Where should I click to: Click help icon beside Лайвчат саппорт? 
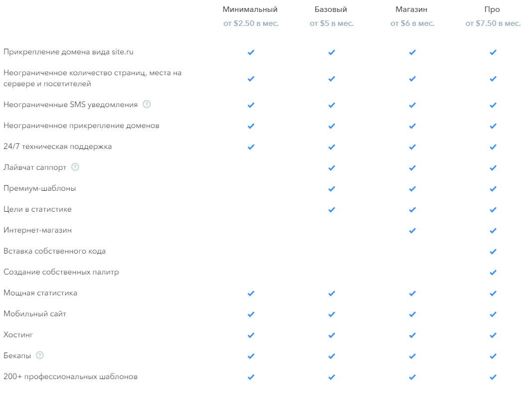[x=75, y=167]
